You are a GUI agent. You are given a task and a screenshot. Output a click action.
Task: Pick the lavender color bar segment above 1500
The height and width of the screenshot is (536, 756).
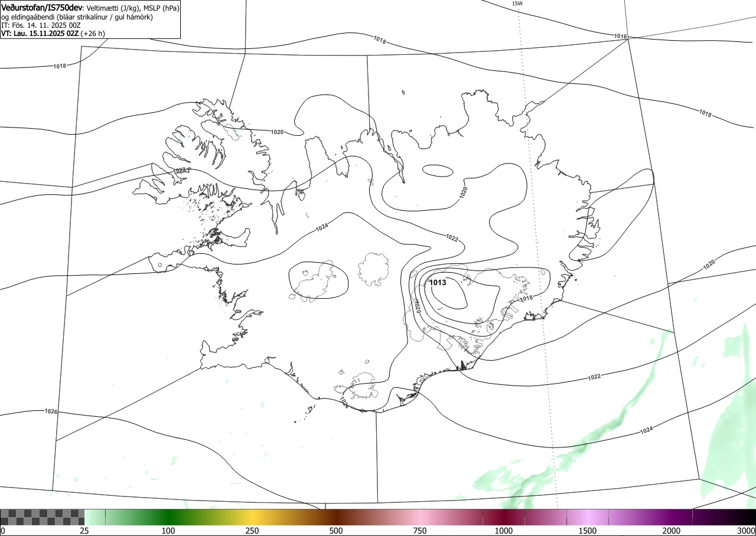(x=588, y=517)
